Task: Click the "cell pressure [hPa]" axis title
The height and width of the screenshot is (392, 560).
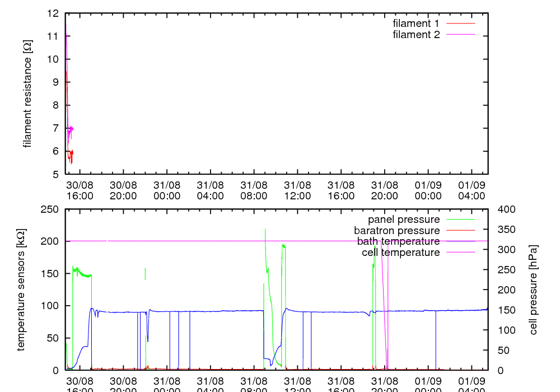Action: click(533, 290)
